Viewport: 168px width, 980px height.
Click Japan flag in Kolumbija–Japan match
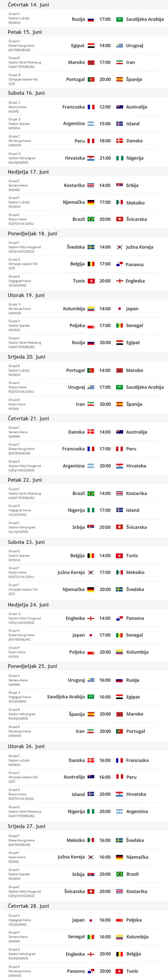(119, 309)
